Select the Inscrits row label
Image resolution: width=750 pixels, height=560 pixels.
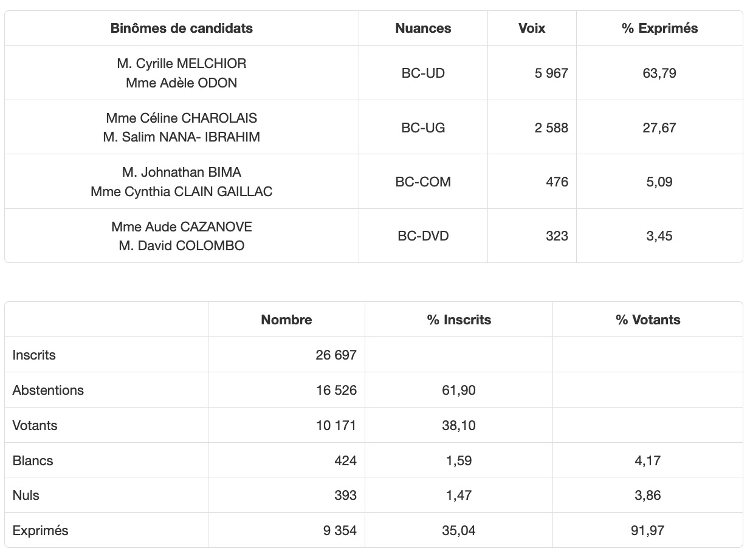[x=34, y=355]
